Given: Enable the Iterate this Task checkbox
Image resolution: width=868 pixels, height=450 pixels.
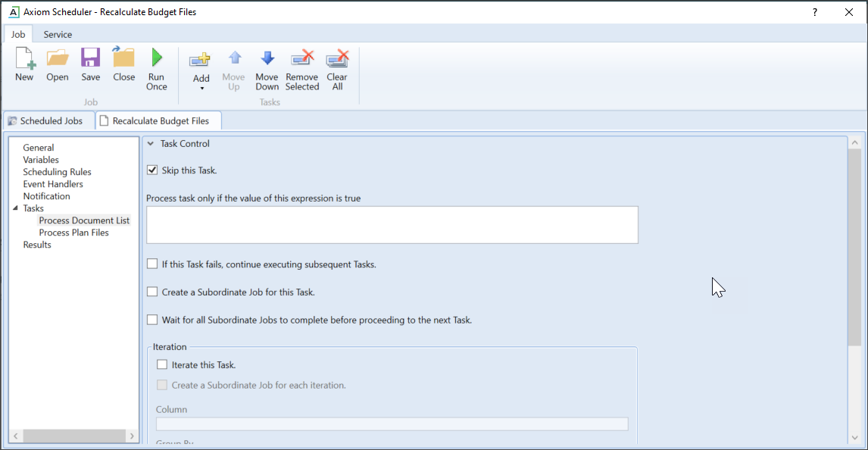Looking at the screenshot, I should pos(162,365).
